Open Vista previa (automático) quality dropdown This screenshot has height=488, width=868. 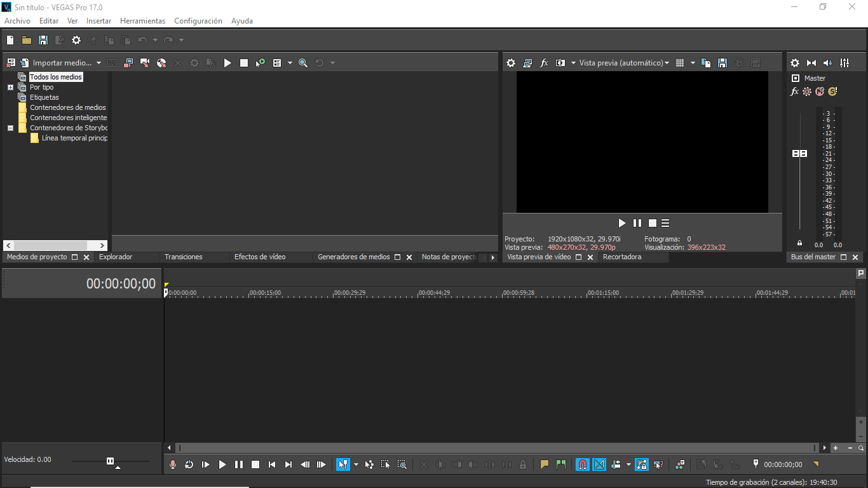[x=624, y=63]
